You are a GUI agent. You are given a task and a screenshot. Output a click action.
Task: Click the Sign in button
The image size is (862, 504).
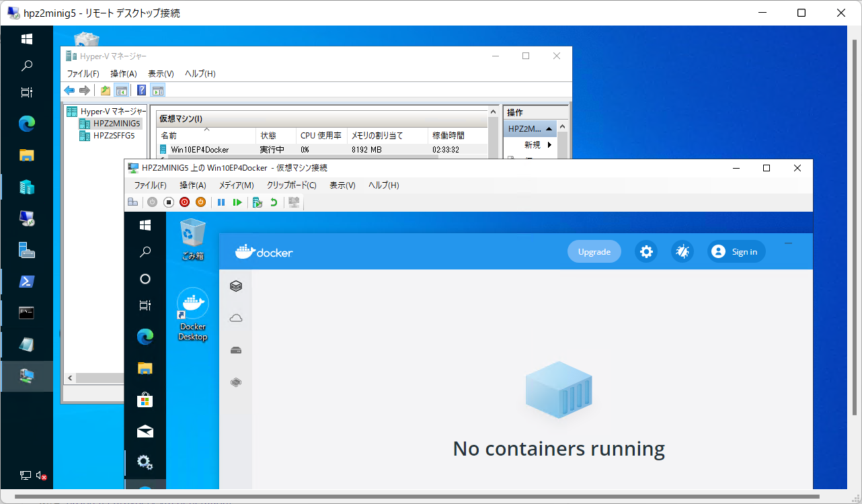(736, 252)
